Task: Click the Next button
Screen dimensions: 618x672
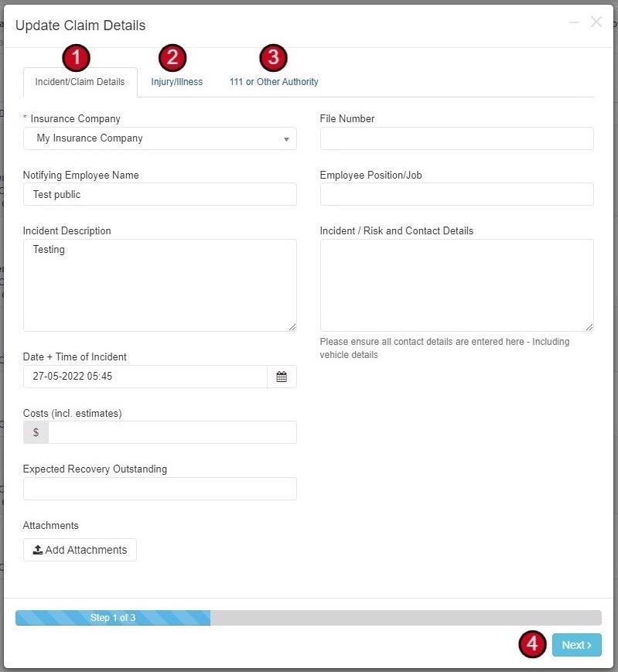Action: (x=577, y=645)
